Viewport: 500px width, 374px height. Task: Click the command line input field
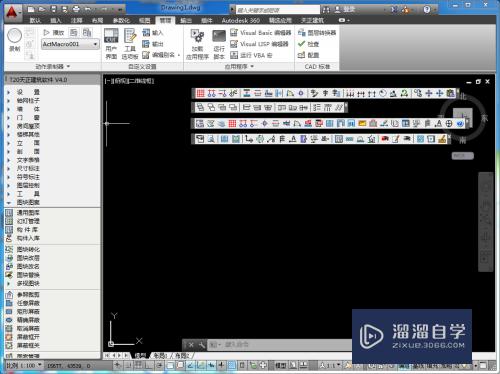pyautogui.click(x=279, y=344)
